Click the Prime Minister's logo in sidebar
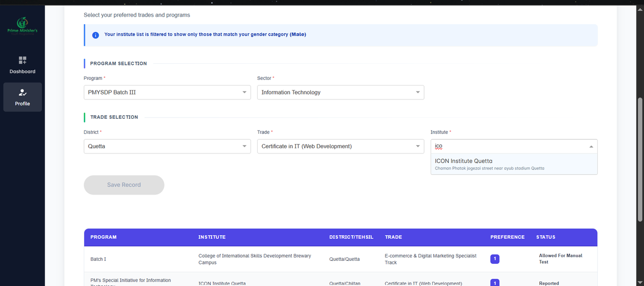This screenshot has height=286, width=644. tap(22, 26)
